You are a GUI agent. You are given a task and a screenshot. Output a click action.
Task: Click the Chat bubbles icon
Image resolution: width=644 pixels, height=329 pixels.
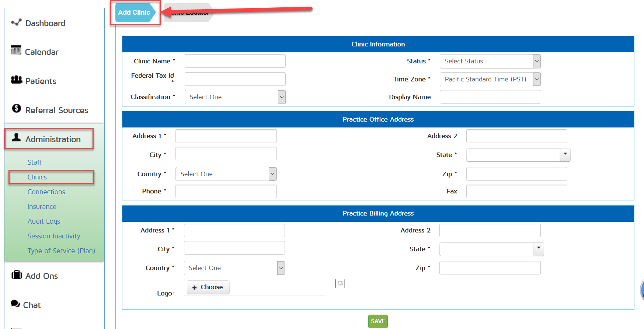pyautogui.click(x=15, y=304)
